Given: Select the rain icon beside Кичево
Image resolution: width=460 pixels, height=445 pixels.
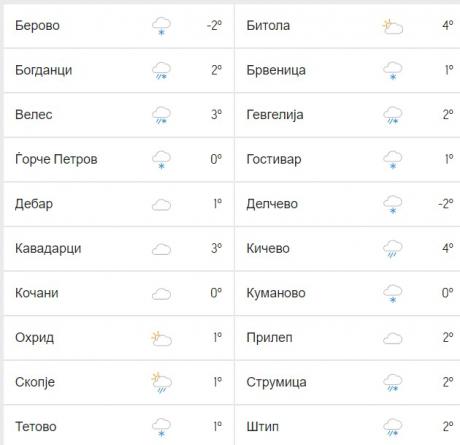Looking at the screenshot, I should 393,249.
